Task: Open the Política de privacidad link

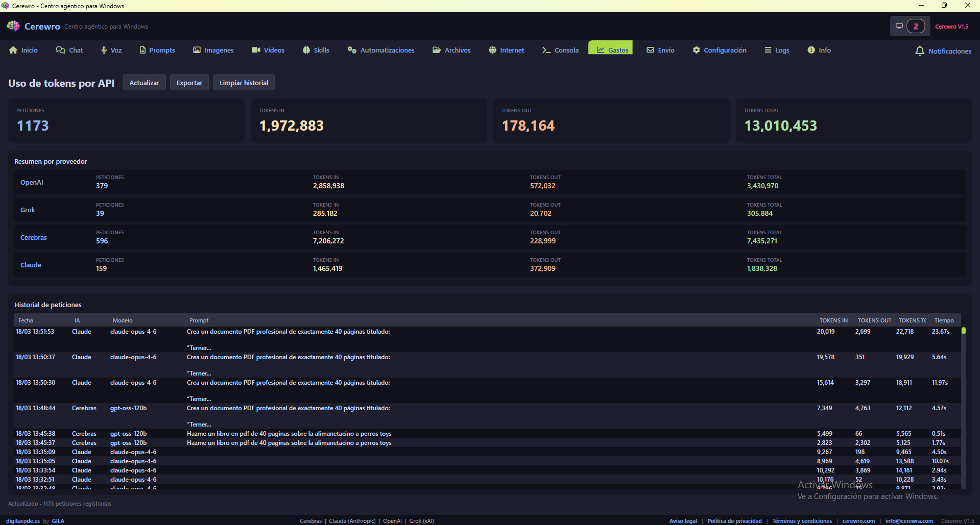Action: click(734, 521)
